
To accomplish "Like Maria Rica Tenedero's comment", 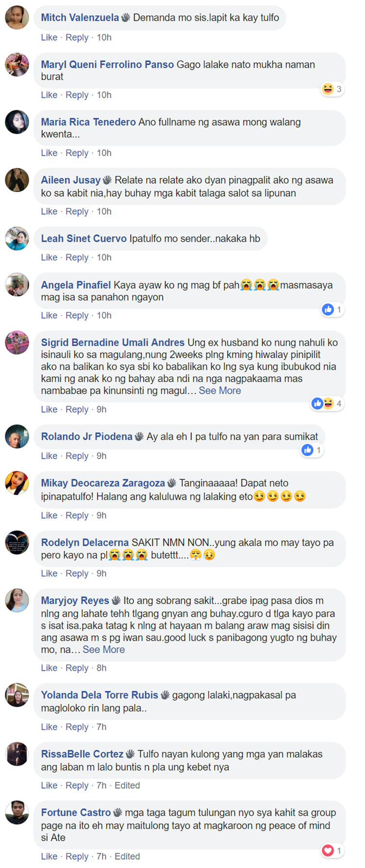I will pyautogui.click(x=49, y=153).
